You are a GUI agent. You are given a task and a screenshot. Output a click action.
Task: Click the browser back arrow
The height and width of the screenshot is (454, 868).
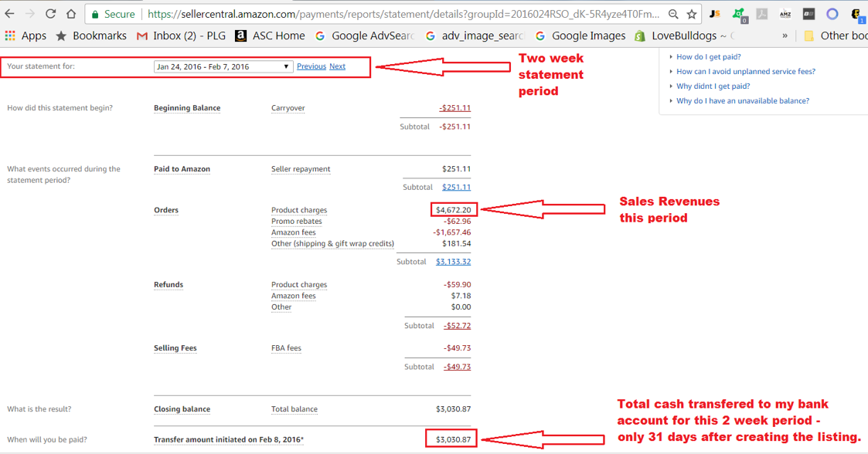pos(10,14)
